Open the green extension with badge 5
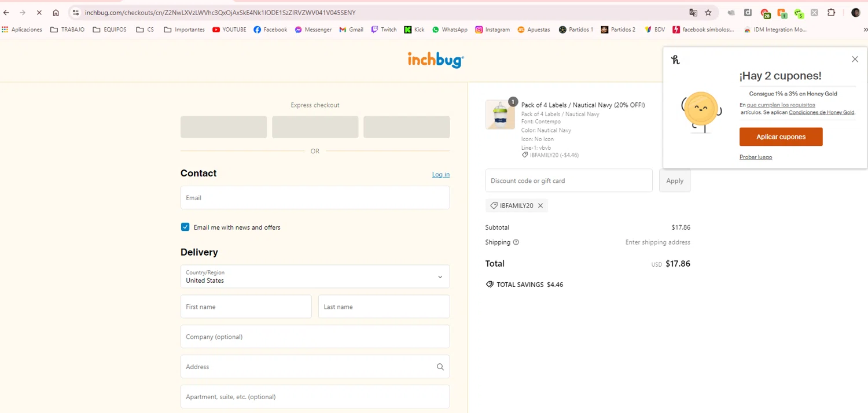Viewport: 868px width, 413px height. tap(799, 13)
